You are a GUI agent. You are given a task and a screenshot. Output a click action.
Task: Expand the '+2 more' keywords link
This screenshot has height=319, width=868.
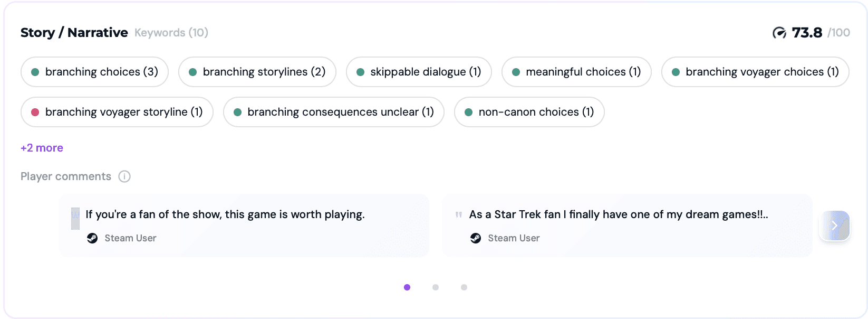pyautogui.click(x=42, y=148)
